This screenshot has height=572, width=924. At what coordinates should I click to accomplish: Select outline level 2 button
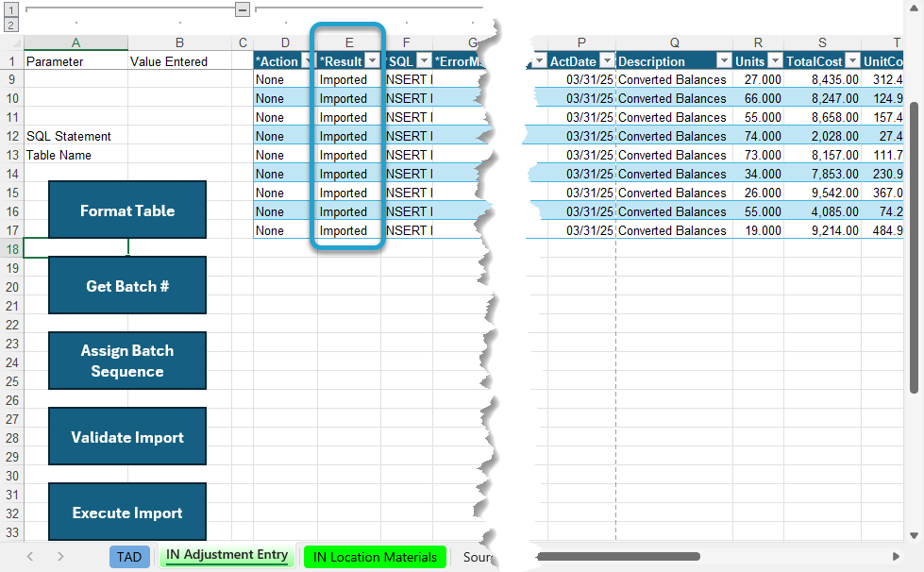point(10,25)
